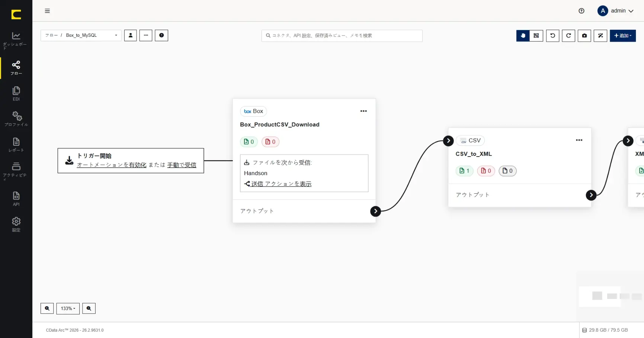Viewport: 644px width, 338px height.
Task: Click the Box connector error count badge
Action: [270, 142]
